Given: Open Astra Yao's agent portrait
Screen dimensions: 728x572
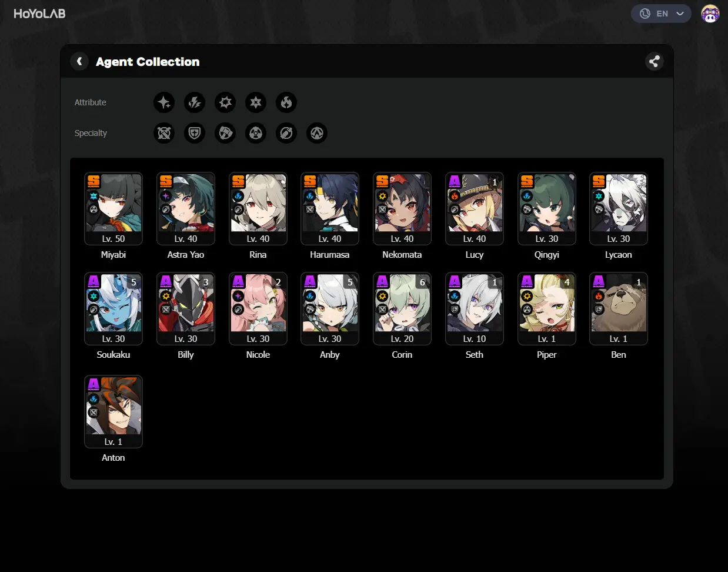Looking at the screenshot, I should 186,208.
